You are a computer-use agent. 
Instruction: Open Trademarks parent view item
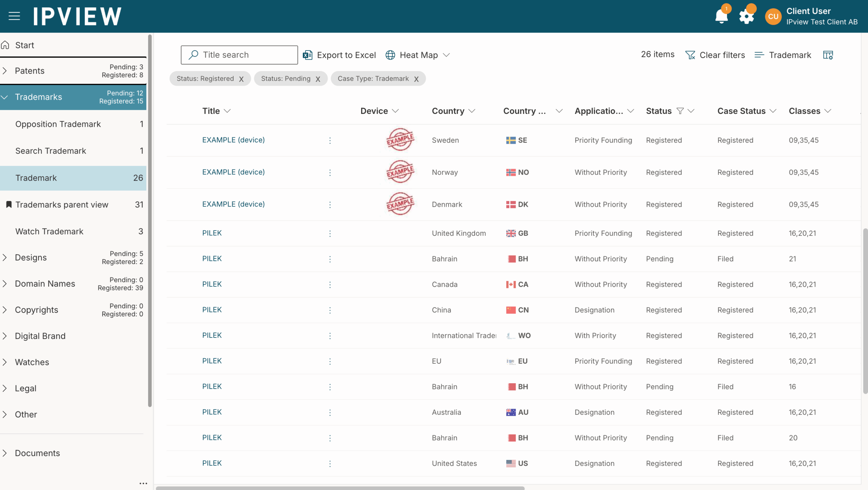(x=62, y=205)
